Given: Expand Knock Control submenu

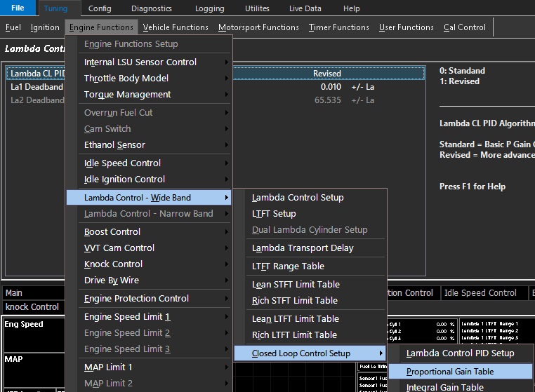Looking at the screenshot, I should point(113,264).
